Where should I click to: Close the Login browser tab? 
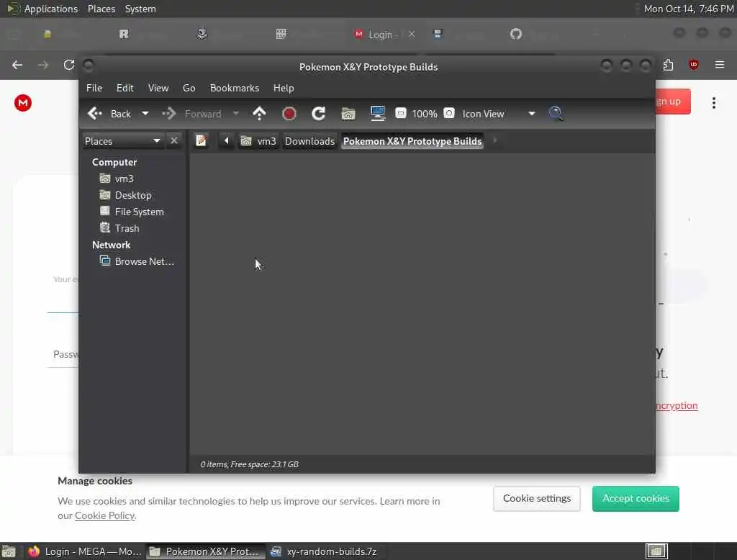pyautogui.click(x=412, y=34)
